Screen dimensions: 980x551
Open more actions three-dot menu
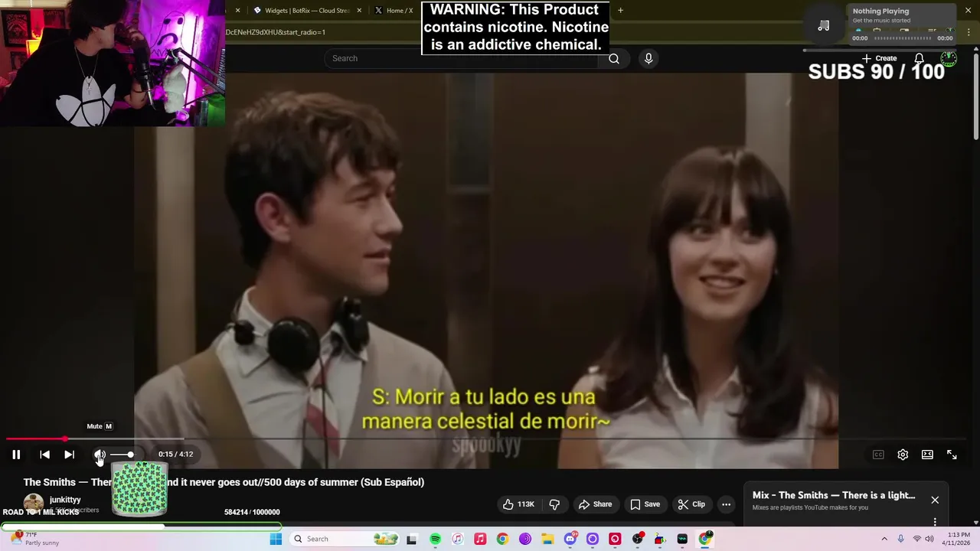(726, 504)
